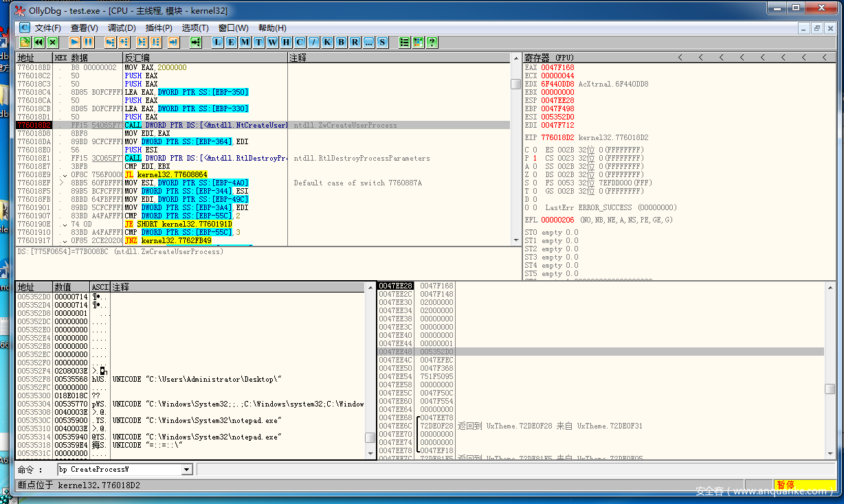Open the 插件(P) menu
The width and height of the screenshot is (844, 504).
(159, 28)
